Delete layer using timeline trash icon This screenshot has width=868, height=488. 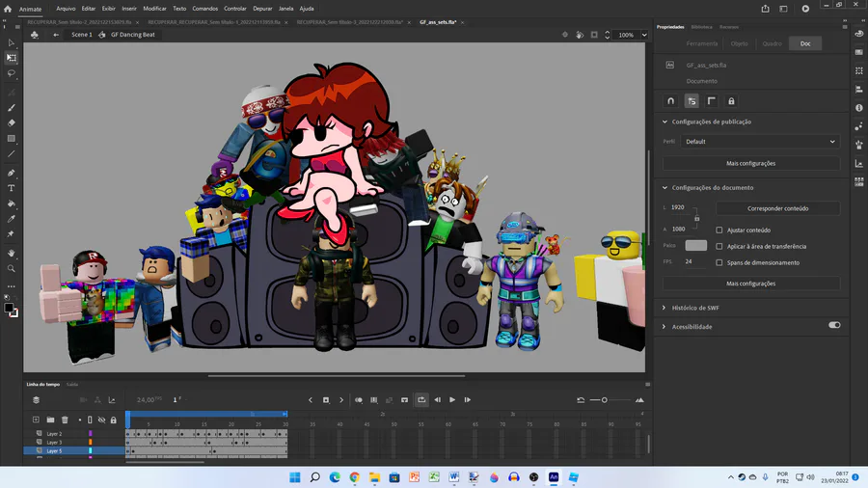[x=65, y=420]
